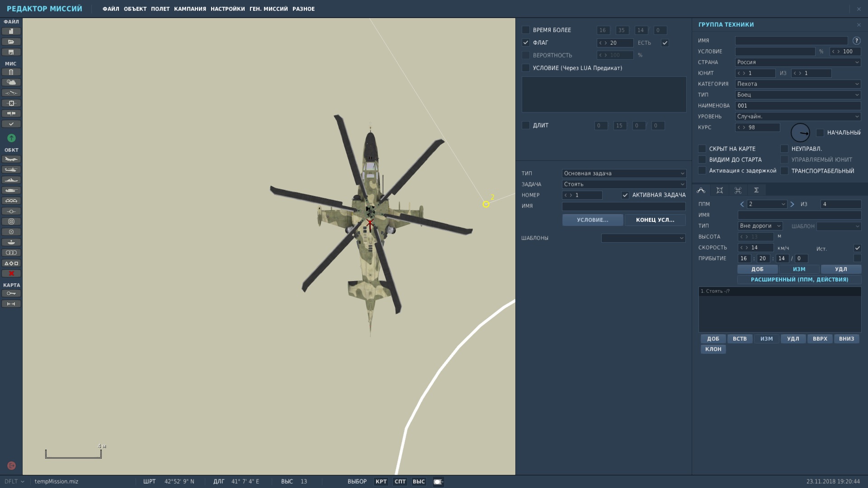Open the Основная задача type dropdown

click(x=624, y=174)
